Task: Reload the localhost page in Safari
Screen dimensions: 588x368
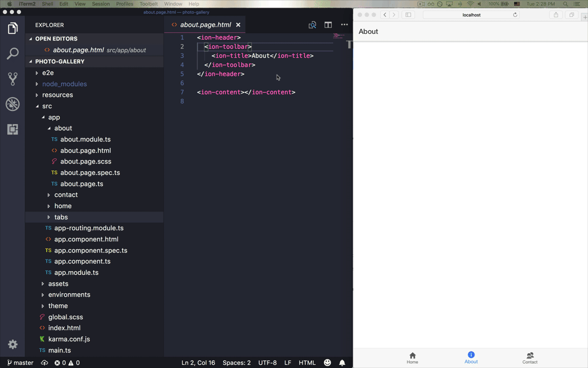Action: pyautogui.click(x=515, y=15)
